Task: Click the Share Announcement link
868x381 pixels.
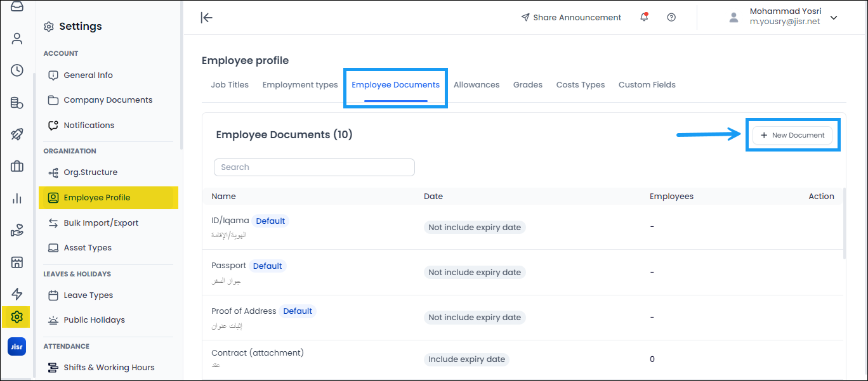Action: pyautogui.click(x=570, y=17)
